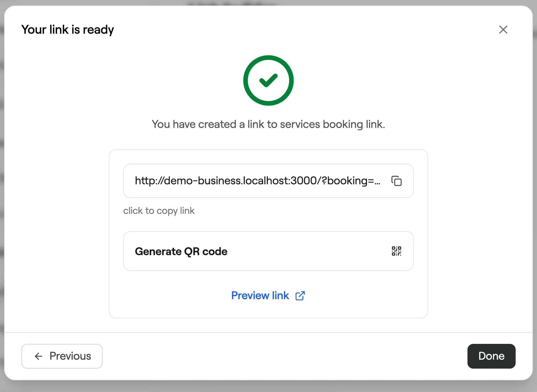Go back with the Previous button
Image resolution: width=537 pixels, height=392 pixels.
(x=62, y=356)
